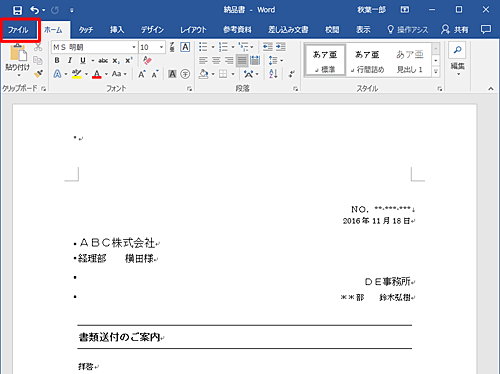Viewport: 500px width, 374px height.
Task: Open the 表示 tab
Action: coord(363,30)
